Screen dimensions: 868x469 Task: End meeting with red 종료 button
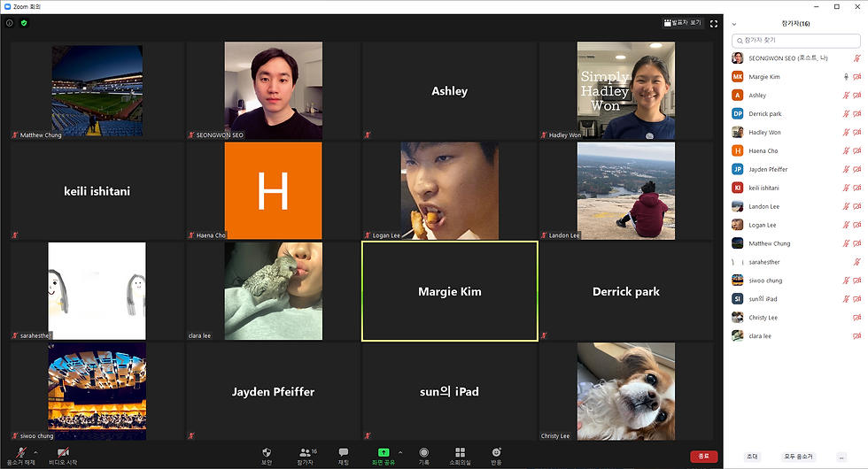(703, 457)
